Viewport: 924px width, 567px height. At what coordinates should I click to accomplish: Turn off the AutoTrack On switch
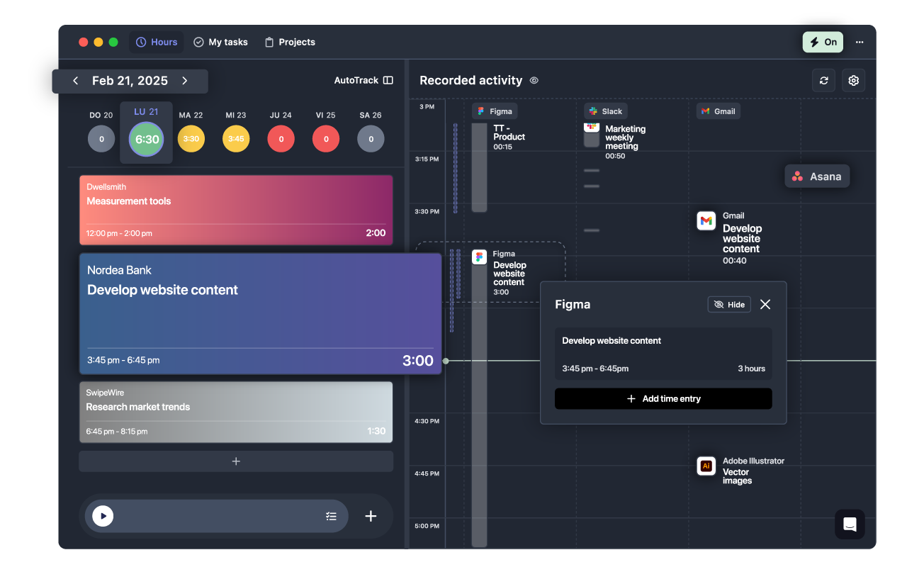823,42
